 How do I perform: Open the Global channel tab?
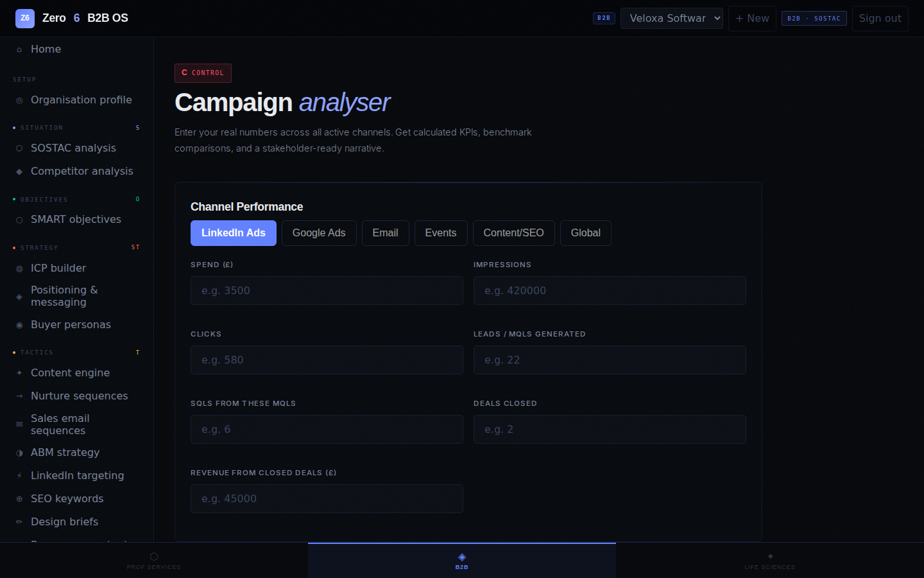click(x=586, y=233)
